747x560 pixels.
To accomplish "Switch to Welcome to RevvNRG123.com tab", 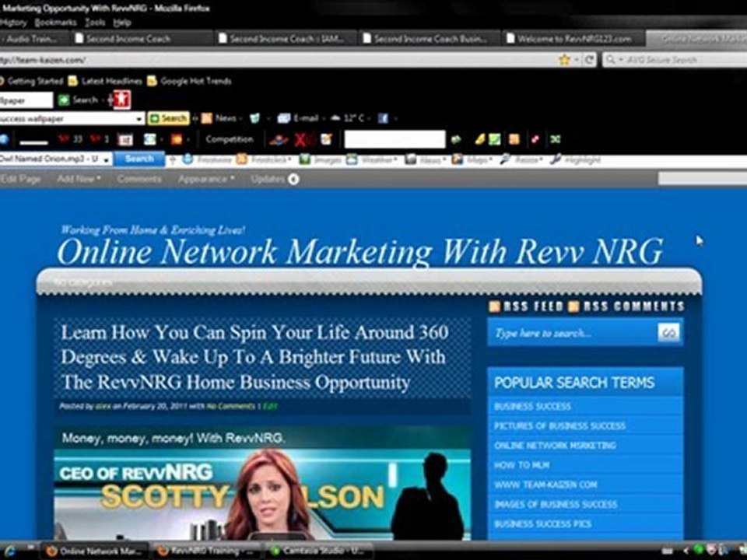I will (573, 39).
